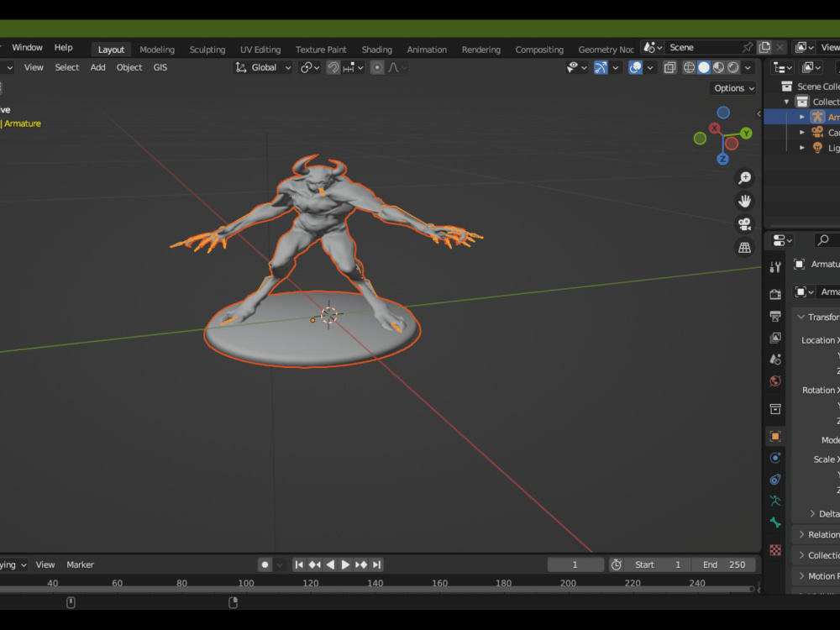This screenshot has width=840, height=630.
Task: Switch to material preview shading
Action: (718, 67)
